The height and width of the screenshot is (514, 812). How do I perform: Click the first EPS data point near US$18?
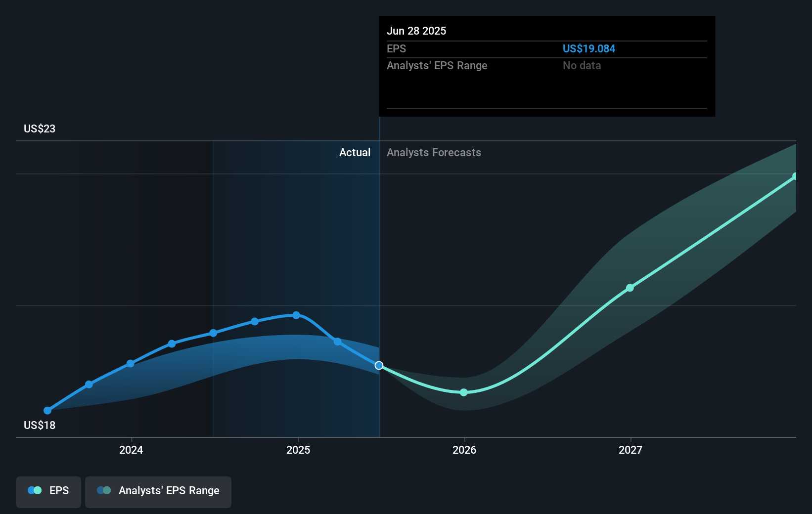(47, 411)
